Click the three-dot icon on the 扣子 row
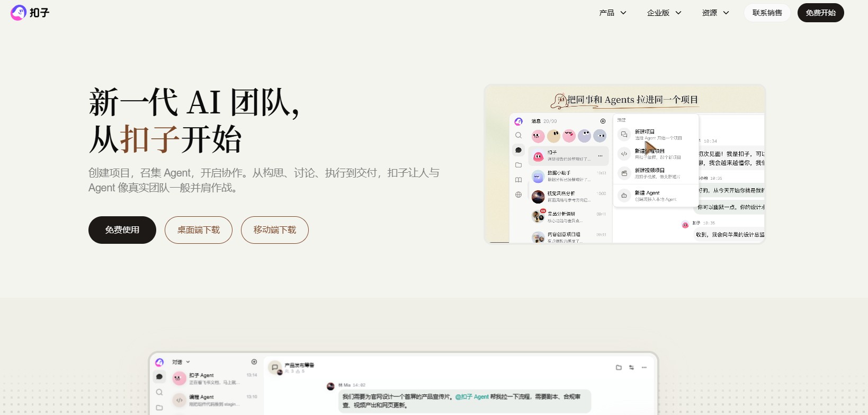Screen dimensions: 868x415 point(600,156)
